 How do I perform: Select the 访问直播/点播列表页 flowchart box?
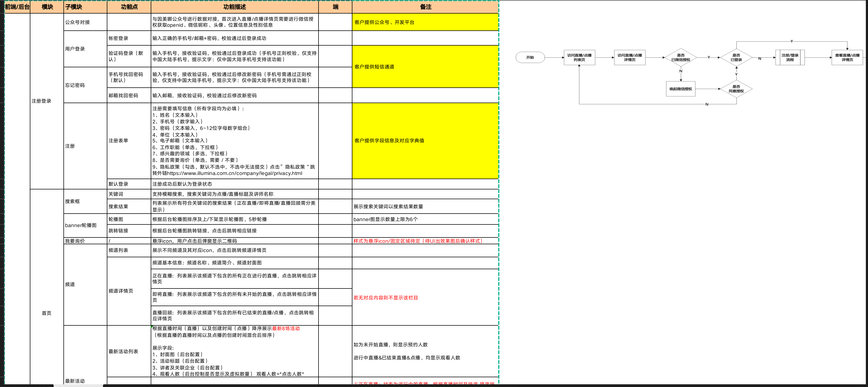(x=579, y=57)
